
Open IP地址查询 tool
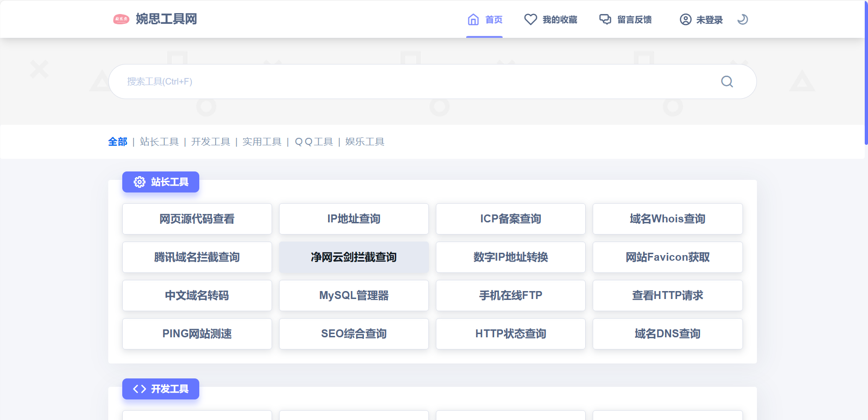point(354,219)
